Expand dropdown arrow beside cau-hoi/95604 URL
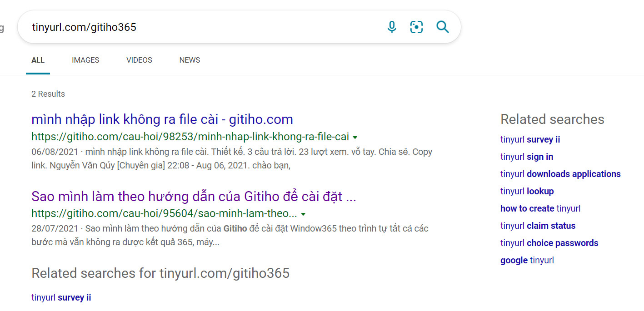The width and height of the screenshot is (644, 311). tap(303, 214)
